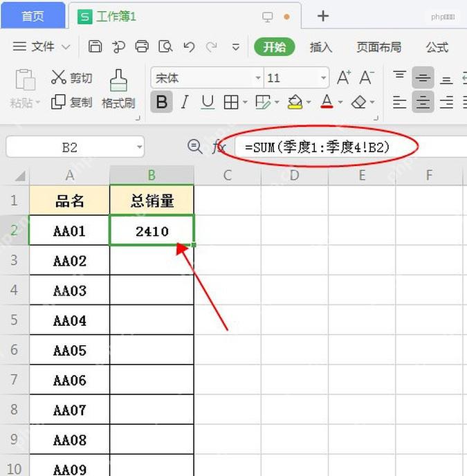Screen dimensions: 467x476
Task: Click the Undo arrow
Action: [189, 47]
